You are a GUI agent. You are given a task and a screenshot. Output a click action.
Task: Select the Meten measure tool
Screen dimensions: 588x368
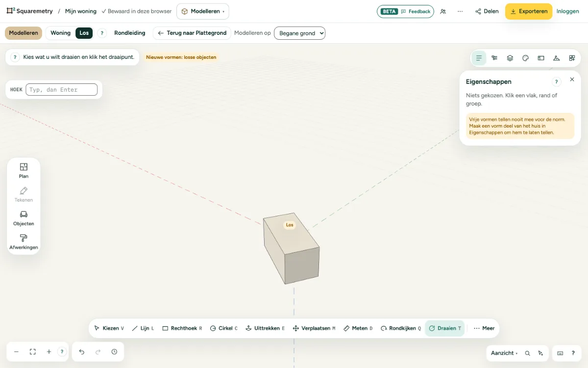[358, 328]
